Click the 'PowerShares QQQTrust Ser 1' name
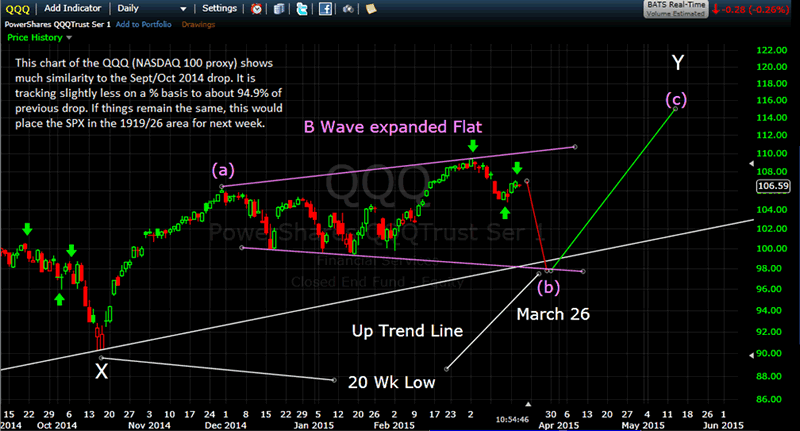Viewport: 800px width, 431px height. coord(58,24)
